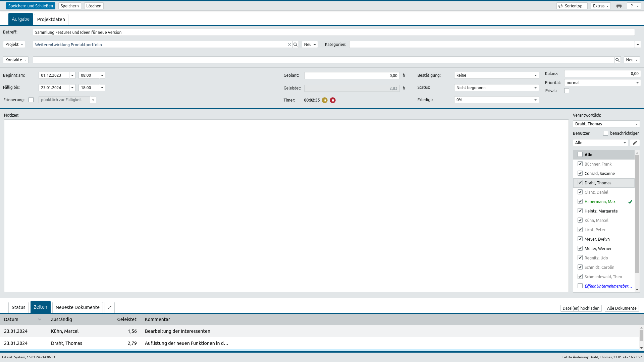Image resolution: width=644 pixels, height=362 pixels.
Task: Click the print icon
Action: (x=619, y=6)
